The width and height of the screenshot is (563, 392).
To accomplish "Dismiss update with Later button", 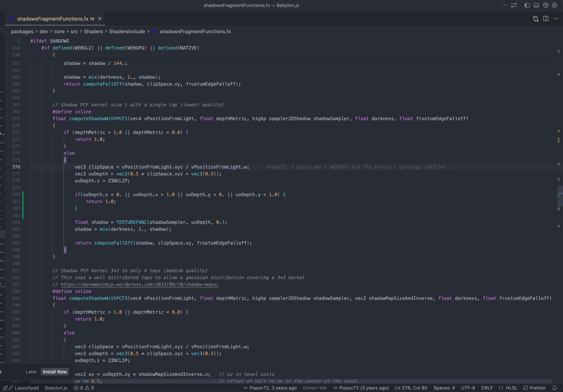I will point(31,372).
